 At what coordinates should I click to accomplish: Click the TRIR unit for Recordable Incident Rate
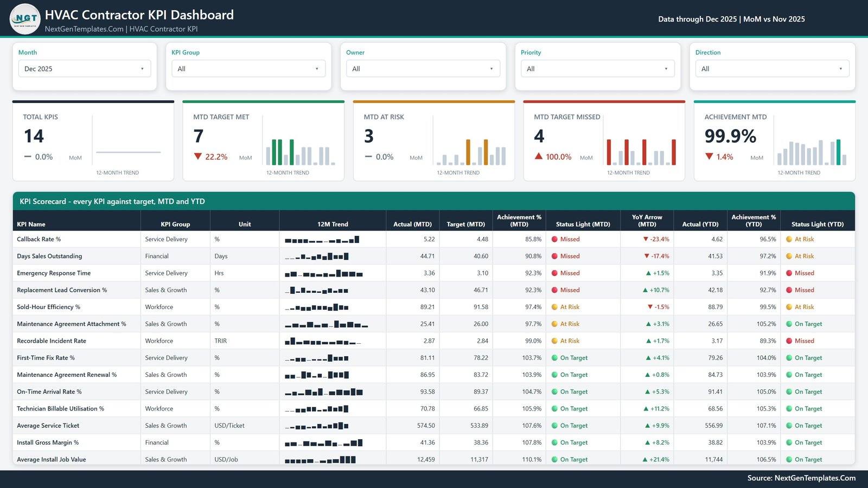point(221,341)
